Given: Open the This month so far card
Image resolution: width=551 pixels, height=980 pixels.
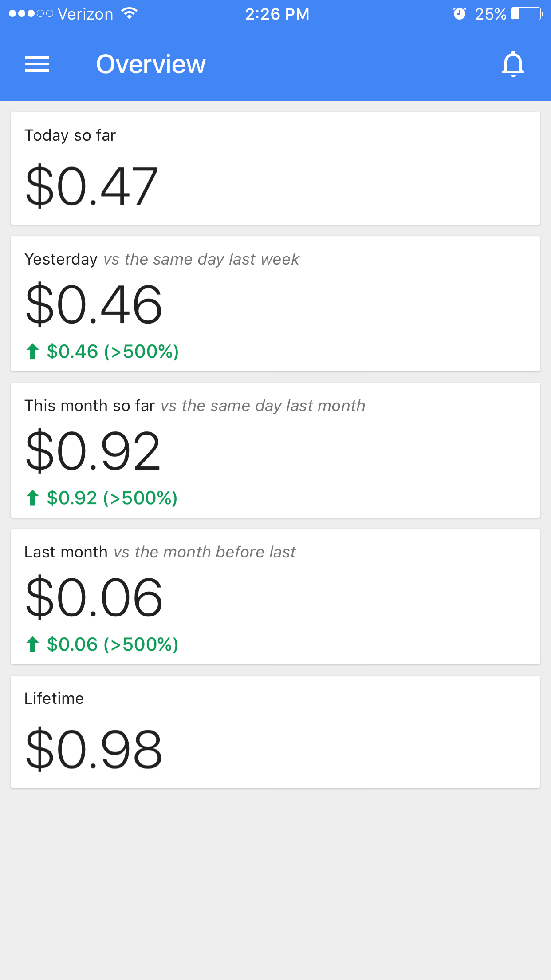Looking at the screenshot, I should [275, 450].
